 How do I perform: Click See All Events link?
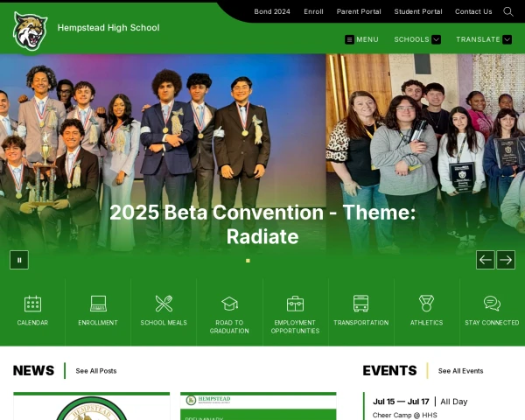(x=460, y=371)
